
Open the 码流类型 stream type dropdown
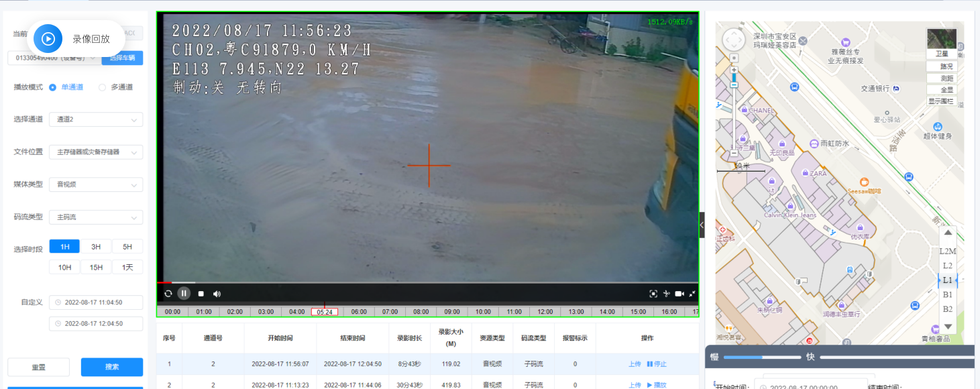coord(95,217)
